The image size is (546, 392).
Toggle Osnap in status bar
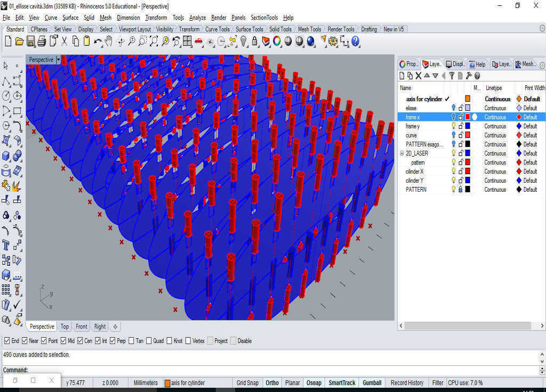point(314,382)
